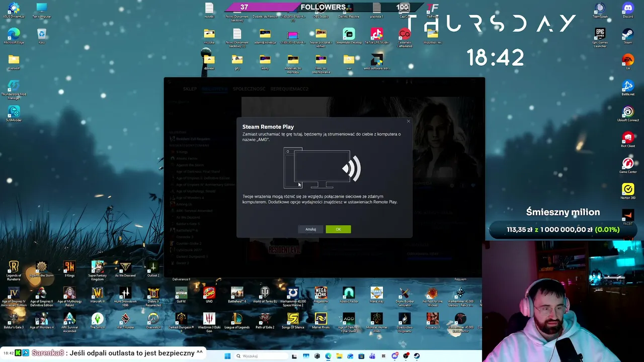This screenshot has width=644, height=362.
Task: Open the Discord desktop icon
Action: pos(628,11)
